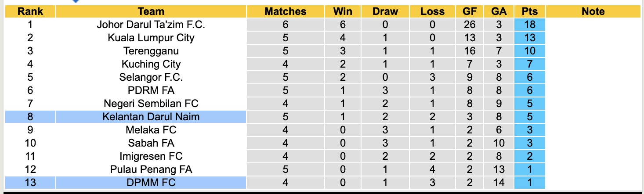Click the Matches column header
The height and width of the screenshot is (194, 644).
[285, 12]
